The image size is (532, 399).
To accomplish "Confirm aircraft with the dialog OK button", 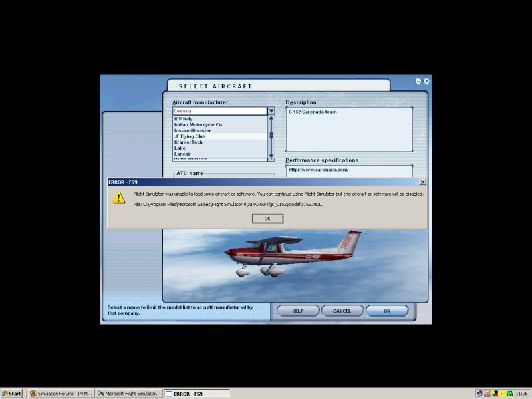I will point(386,311).
